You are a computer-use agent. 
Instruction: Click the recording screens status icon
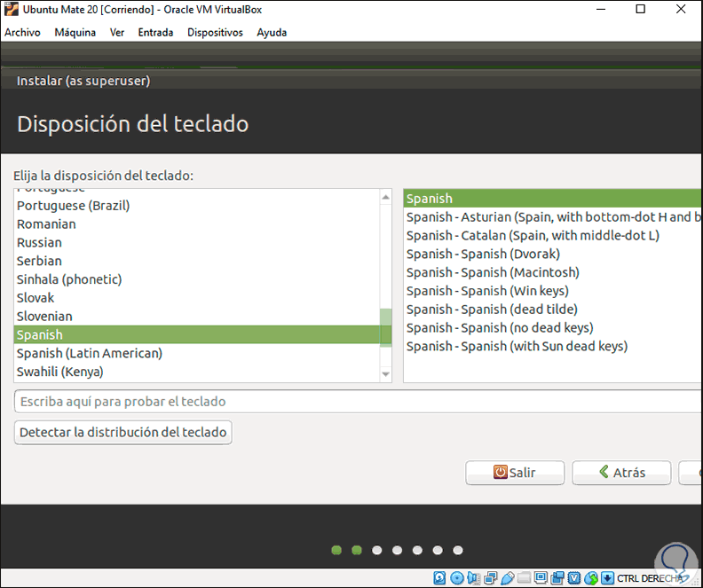pyautogui.click(x=557, y=578)
